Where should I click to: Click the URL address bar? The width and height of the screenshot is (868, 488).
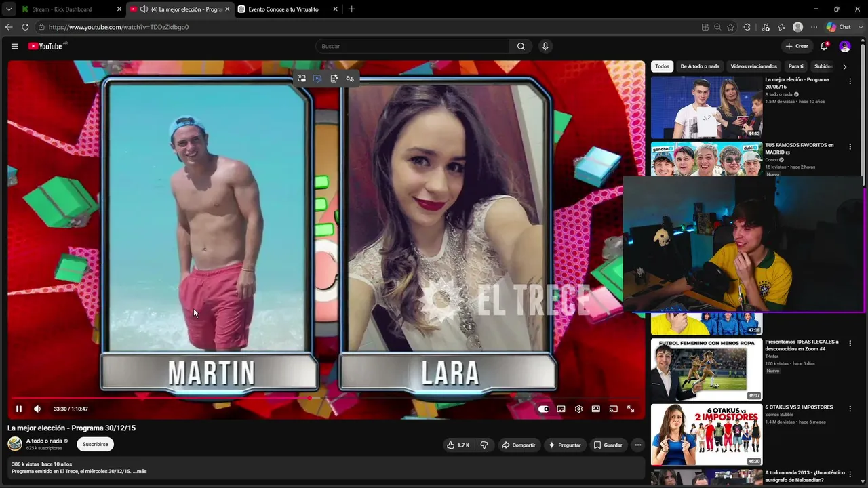366,27
